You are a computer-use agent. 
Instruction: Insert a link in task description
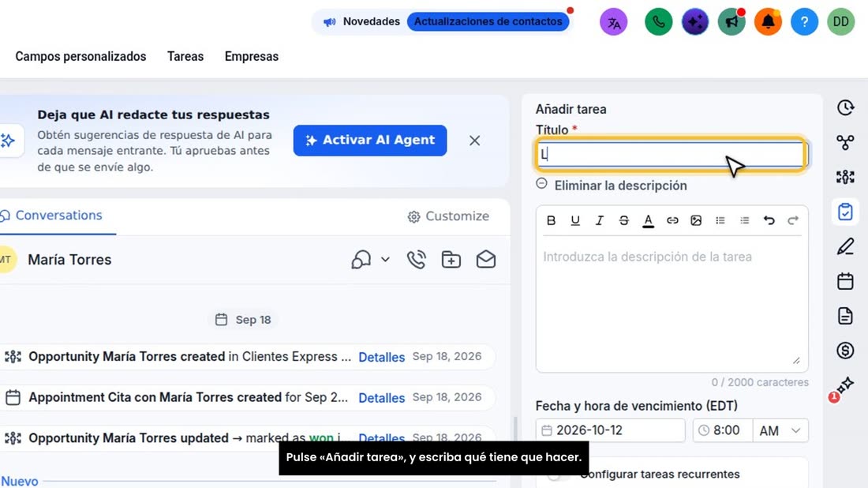tap(672, 220)
